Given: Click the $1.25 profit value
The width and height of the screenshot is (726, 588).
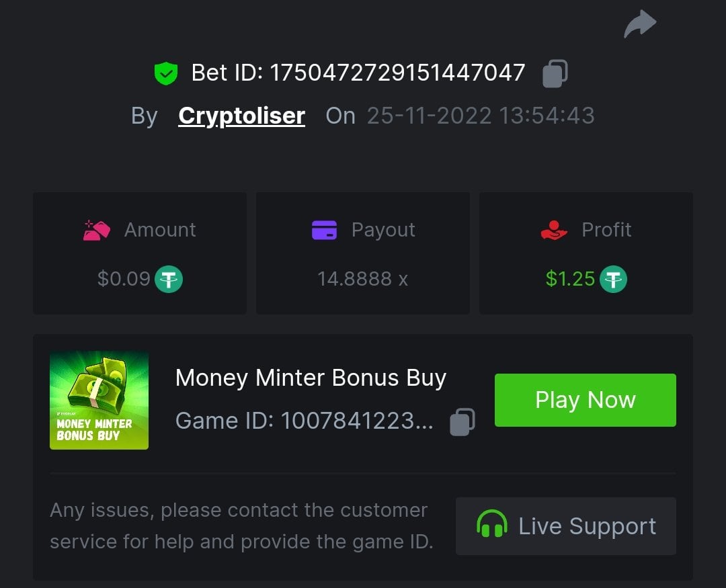Looking at the screenshot, I should point(570,279).
